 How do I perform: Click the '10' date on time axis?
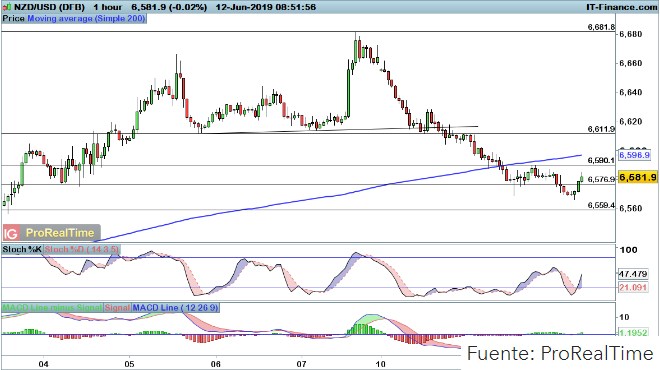tap(380, 364)
